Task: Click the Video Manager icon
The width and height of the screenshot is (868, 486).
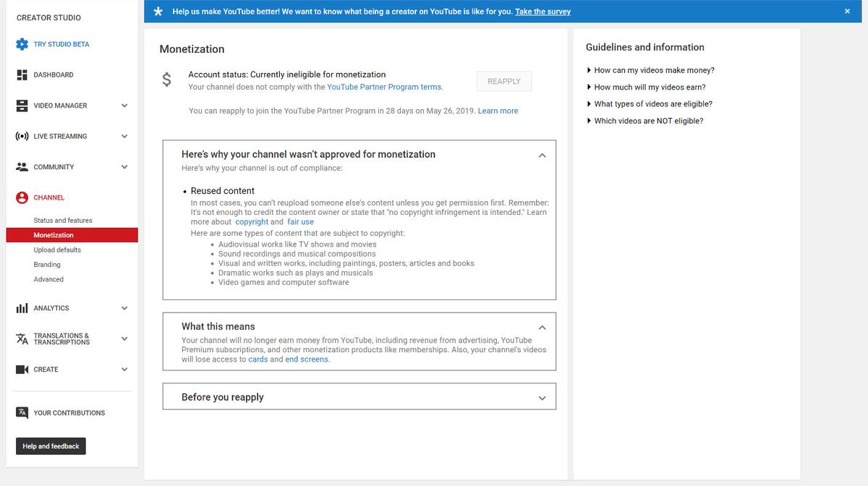Action: tap(22, 106)
